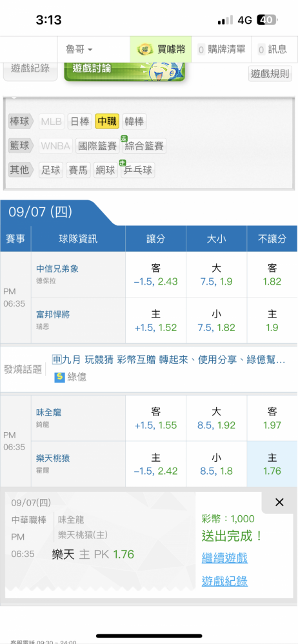This screenshot has height=644, width=298.
Task: Open team link 富邦悍將
Action: coord(53,315)
